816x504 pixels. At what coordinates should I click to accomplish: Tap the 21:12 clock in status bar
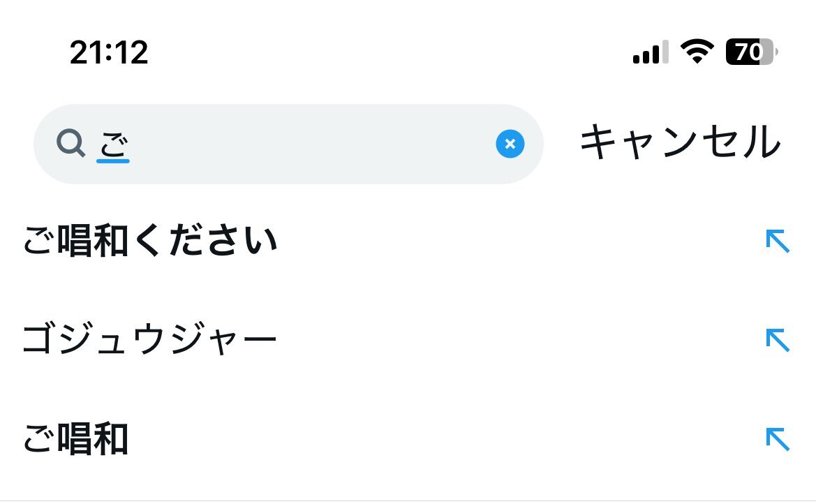pos(109,52)
